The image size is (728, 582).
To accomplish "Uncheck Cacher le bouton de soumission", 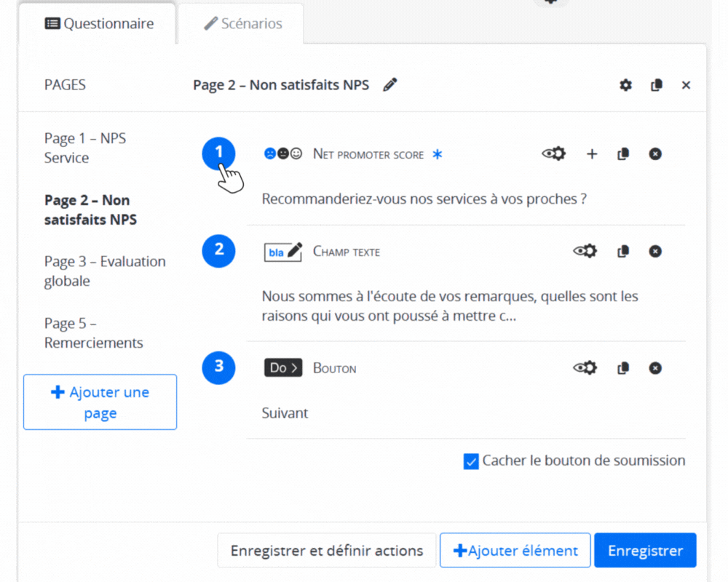I will 472,461.
